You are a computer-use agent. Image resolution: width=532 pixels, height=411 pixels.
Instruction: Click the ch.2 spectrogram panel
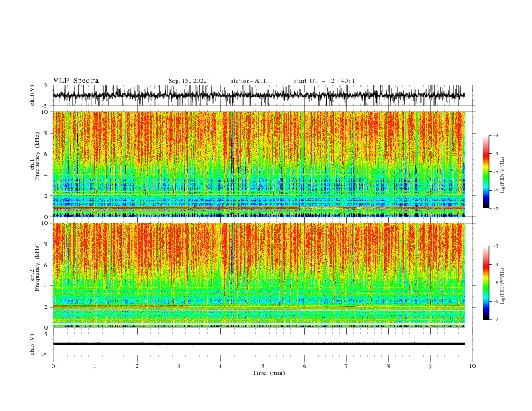[259, 275]
